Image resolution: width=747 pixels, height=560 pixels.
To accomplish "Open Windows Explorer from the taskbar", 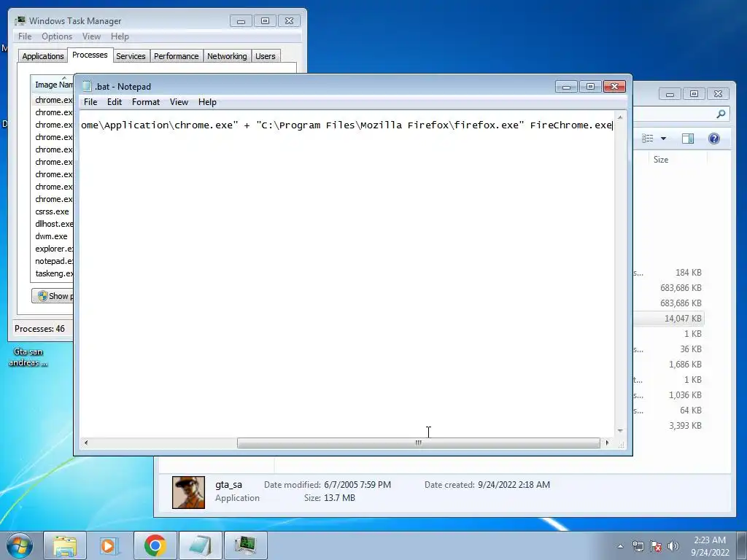I will (65, 545).
